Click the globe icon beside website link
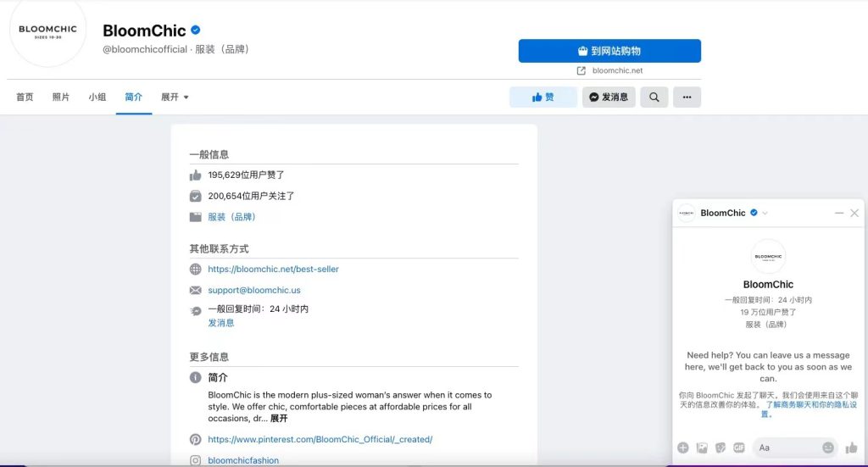This screenshot has width=868, height=467. point(196,269)
